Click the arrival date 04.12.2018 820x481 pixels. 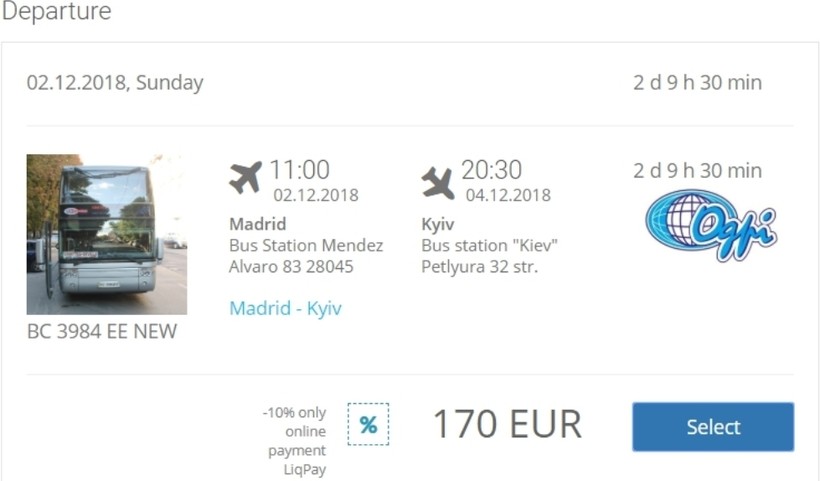click(x=508, y=195)
